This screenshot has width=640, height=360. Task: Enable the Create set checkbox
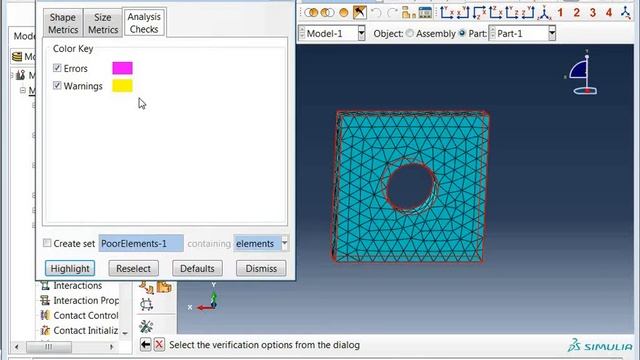click(x=47, y=243)
